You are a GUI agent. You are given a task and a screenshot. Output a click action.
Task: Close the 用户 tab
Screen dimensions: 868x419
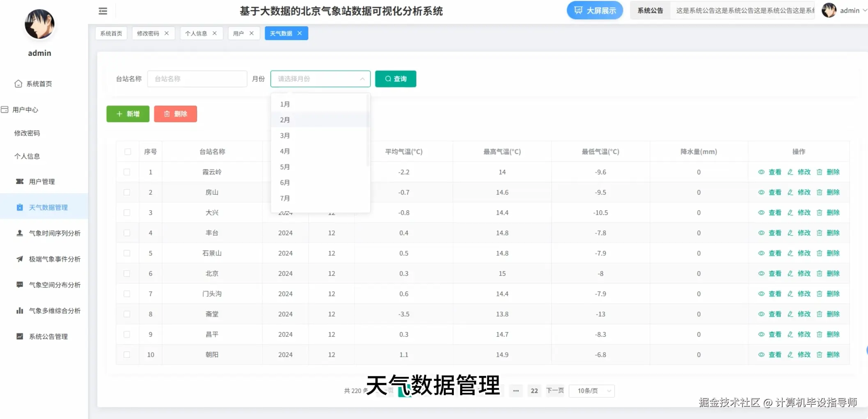coord(252,33)
